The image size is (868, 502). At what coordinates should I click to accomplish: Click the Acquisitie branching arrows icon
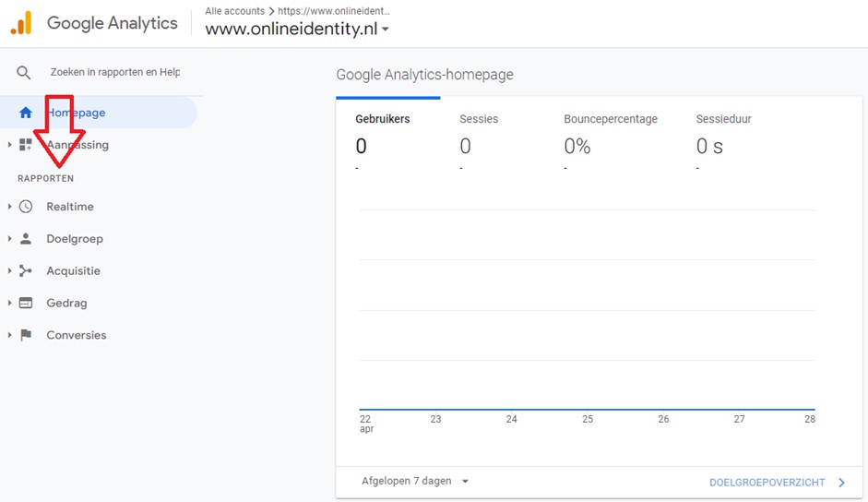click(26, 271)
